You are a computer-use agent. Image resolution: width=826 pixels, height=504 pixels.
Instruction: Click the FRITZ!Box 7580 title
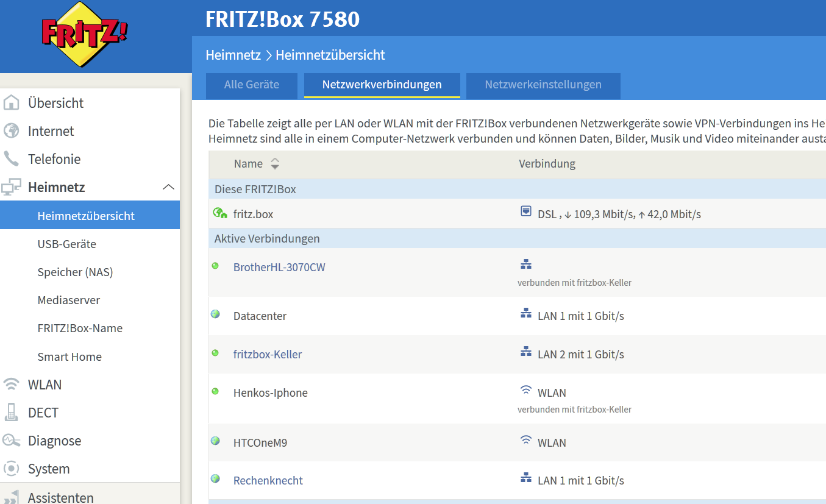pos(283,20)
